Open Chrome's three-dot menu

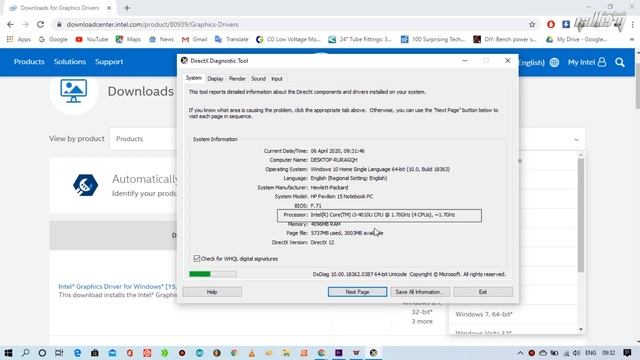point(632,24)
